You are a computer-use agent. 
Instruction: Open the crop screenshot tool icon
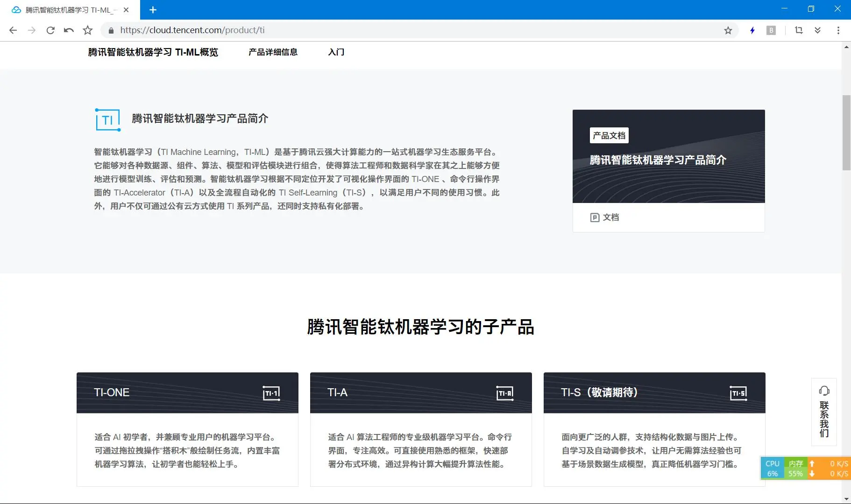(x=799, y=30)
